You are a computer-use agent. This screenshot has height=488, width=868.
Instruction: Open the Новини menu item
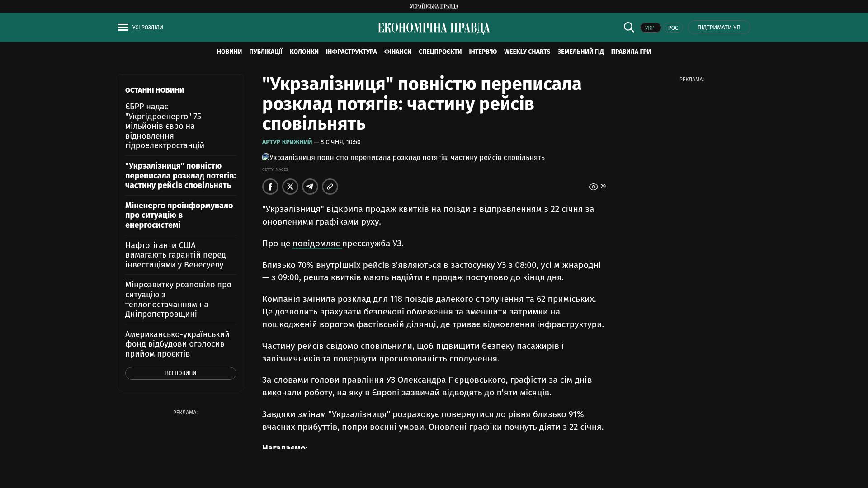pyautogui.click(x=229, y=52)
